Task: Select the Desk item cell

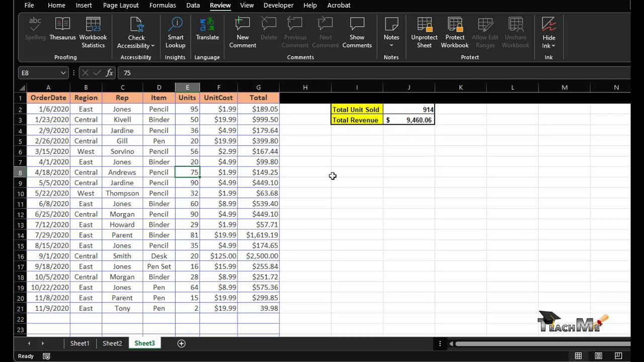Action: tap(159, 256)
